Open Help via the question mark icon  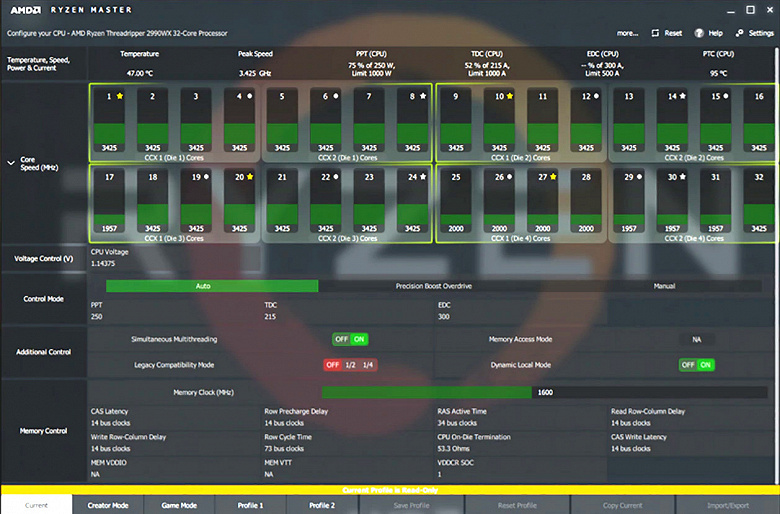699,33
